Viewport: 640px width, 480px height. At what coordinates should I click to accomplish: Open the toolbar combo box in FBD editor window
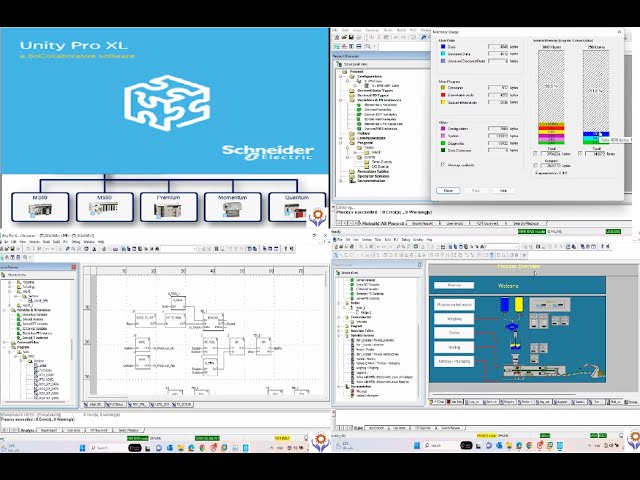[x=179, y=249]
